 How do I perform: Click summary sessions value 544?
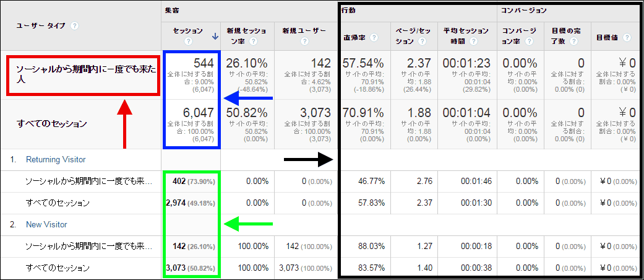[204, 63]
